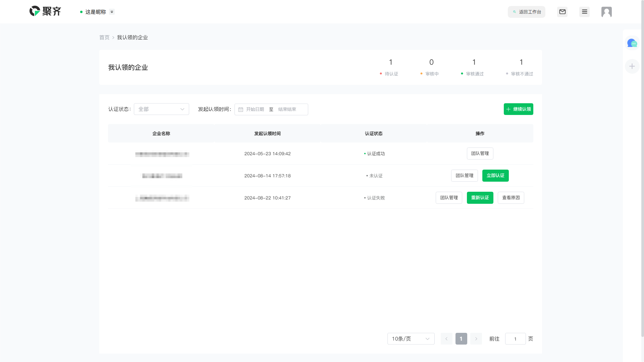Go to 首页 via breadcrumb
The height and width of the screenshot is (362, 644).
(x=104, y=38)
